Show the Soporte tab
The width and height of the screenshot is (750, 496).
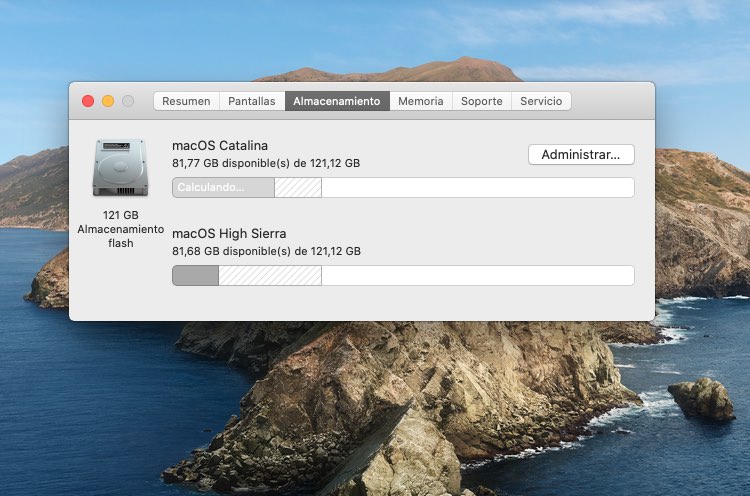[481, 101]
